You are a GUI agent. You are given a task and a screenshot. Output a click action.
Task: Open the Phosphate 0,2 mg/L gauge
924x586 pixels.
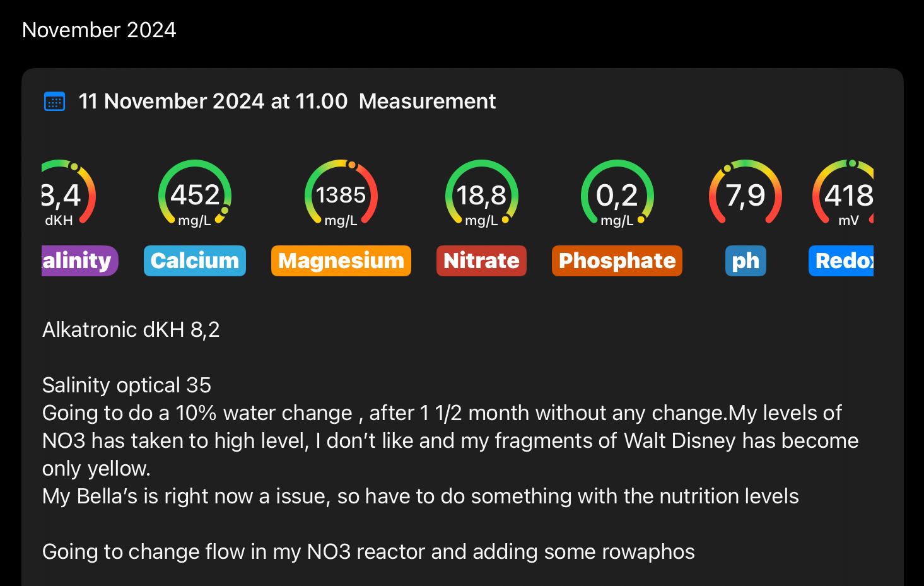coord(617,194)
